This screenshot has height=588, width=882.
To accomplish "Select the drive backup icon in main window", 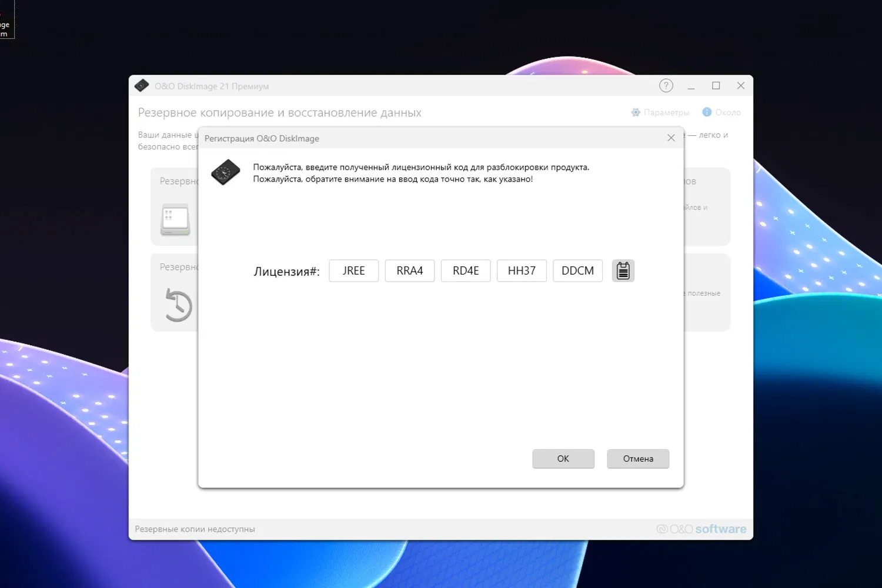I will 175,219.
